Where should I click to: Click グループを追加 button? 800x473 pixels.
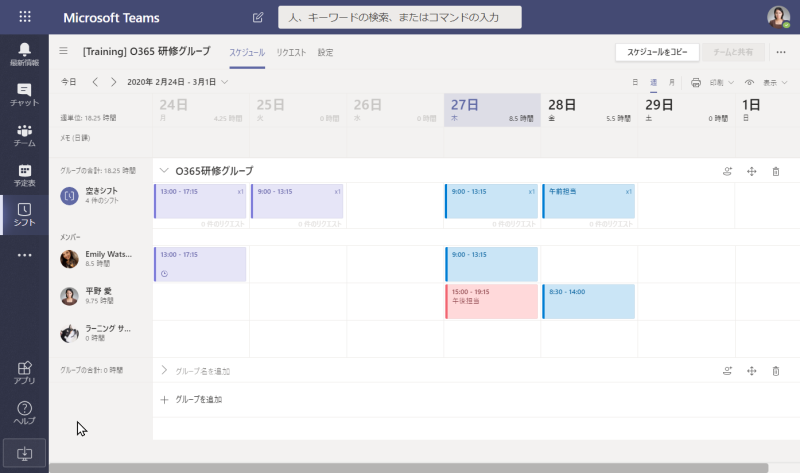click(192, 400)
